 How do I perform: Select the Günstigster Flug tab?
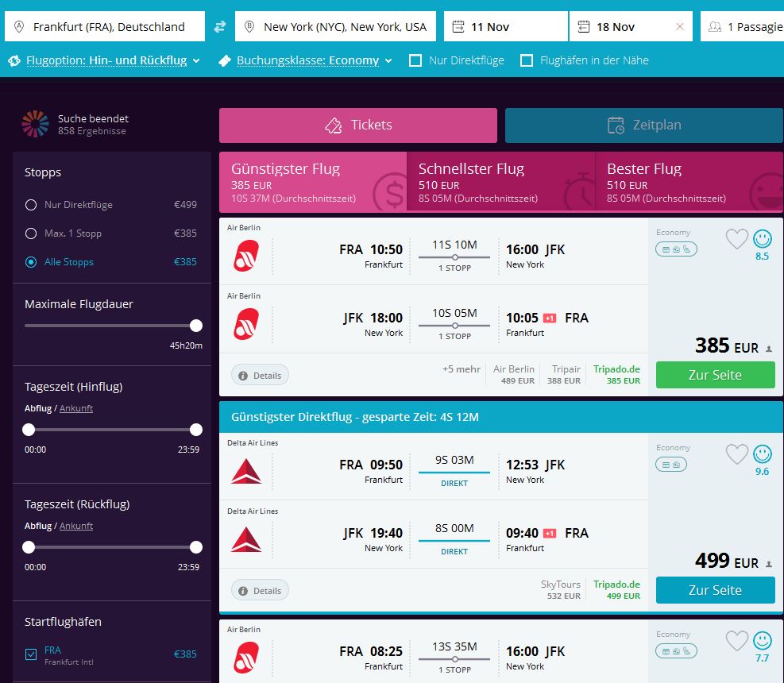coord(313,183)
